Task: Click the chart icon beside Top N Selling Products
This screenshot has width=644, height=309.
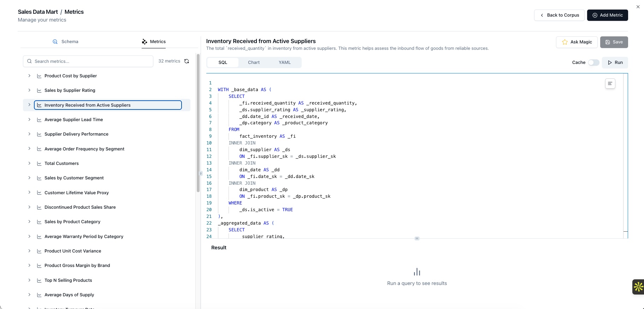Action: coord(39,280)
